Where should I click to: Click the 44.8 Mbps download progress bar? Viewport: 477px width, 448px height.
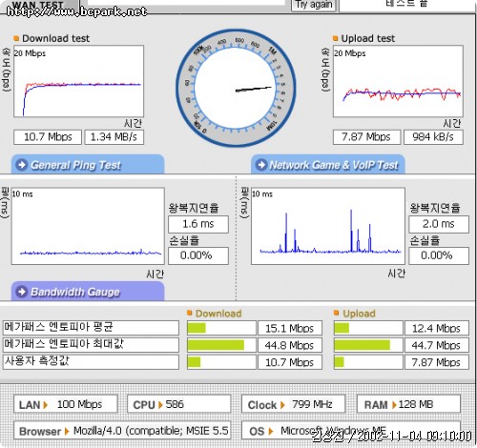tap(221, 345)
